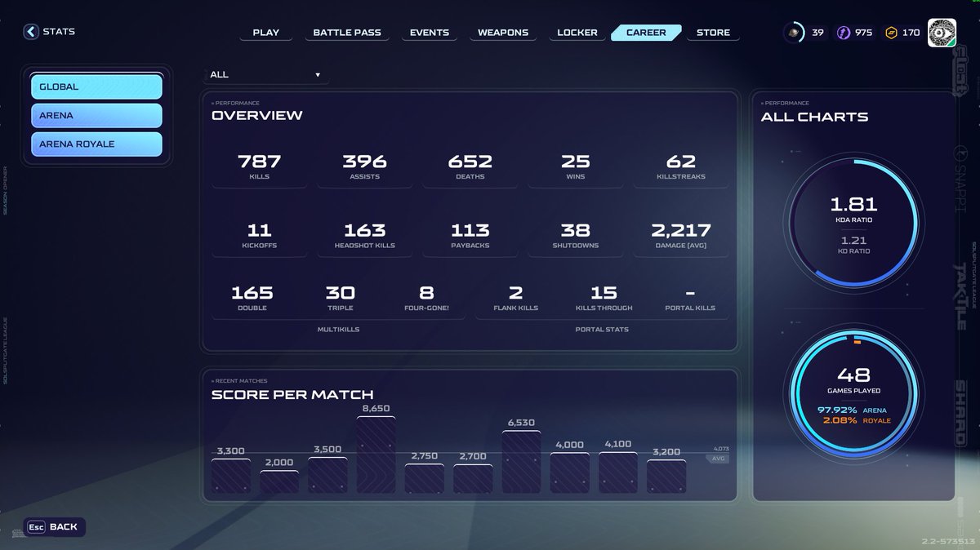The height and width of the screenshot is (550, 980).
Task: Click the ALL CHARTS heading
Action: tap(814, 117)
